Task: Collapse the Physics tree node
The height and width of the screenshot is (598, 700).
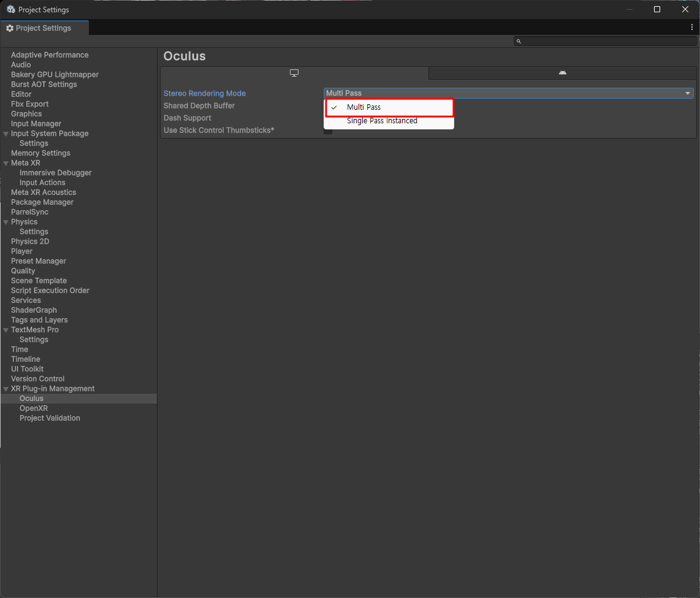Action: coord(6,222)
